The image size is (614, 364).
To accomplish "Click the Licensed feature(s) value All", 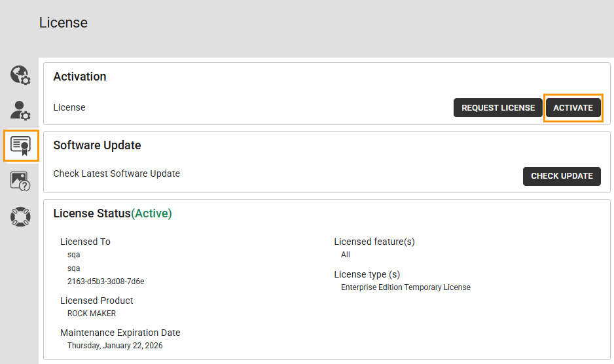I will tap(346, 255).
